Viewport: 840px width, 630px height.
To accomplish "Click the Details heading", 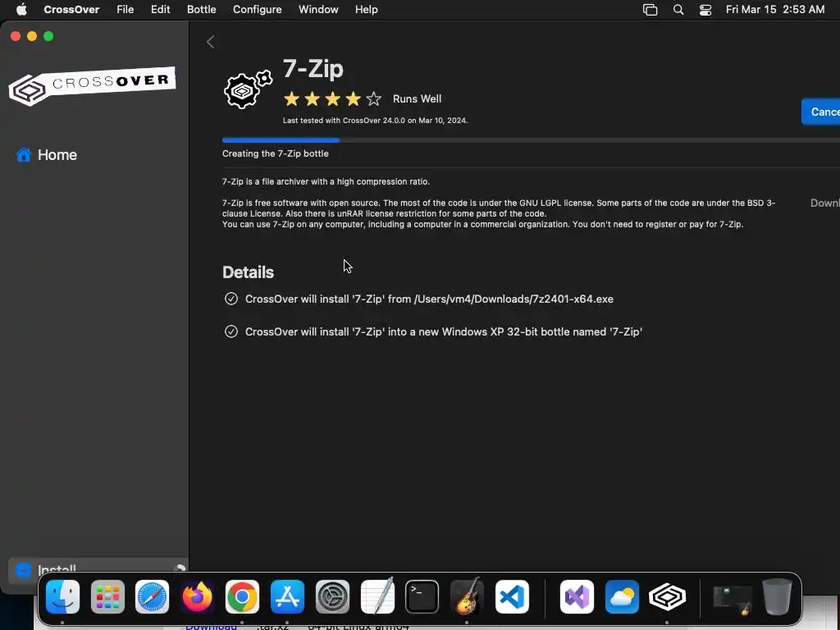I will [248, 272].
